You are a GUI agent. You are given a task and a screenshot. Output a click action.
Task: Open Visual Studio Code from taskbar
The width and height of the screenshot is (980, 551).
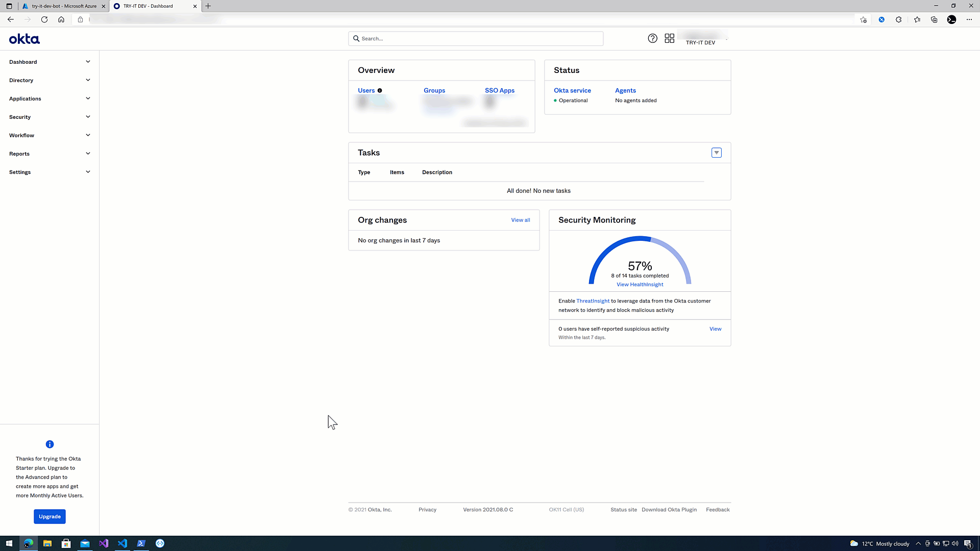click(122, 543)
